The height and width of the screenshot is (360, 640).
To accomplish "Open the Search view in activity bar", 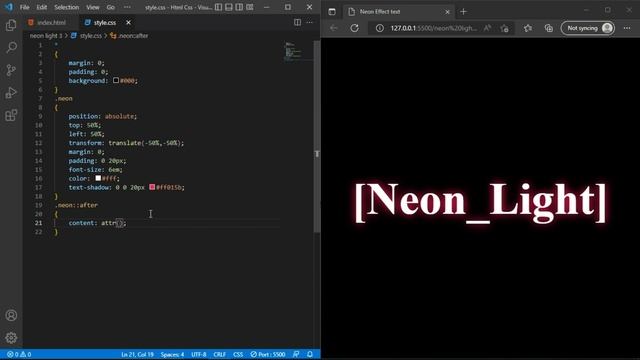I will pyautogui.click(x=11, y=47).
